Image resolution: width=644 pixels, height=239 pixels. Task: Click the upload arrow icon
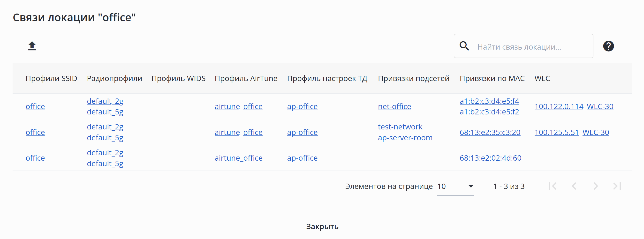(32, 46)
